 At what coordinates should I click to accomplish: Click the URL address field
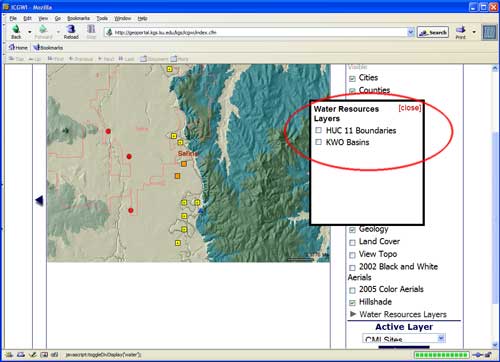[260, 32]
